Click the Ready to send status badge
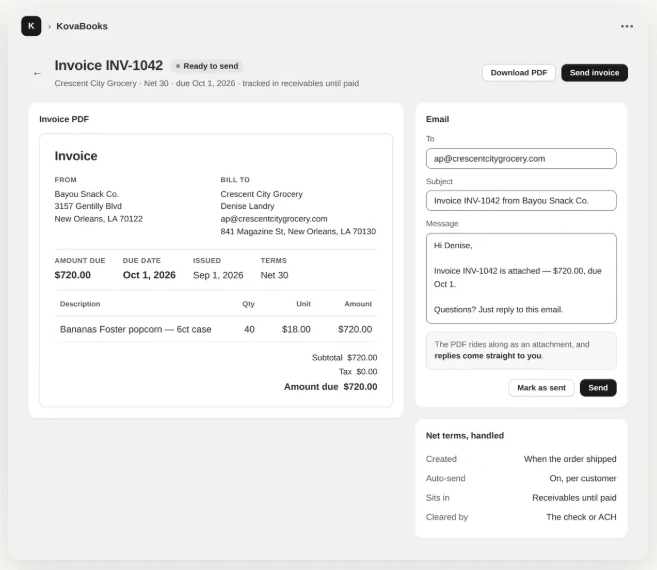The width and height of the screenshot is (657, 570). [207, 66]
